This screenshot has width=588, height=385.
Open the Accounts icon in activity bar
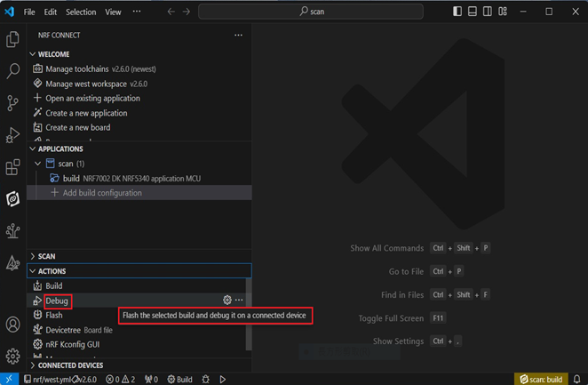(12, 325)
